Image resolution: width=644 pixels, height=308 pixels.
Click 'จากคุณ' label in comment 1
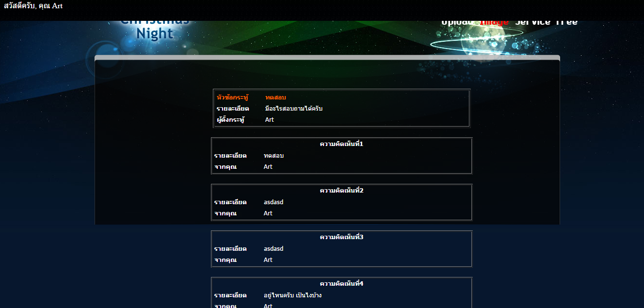click(225, 167)
